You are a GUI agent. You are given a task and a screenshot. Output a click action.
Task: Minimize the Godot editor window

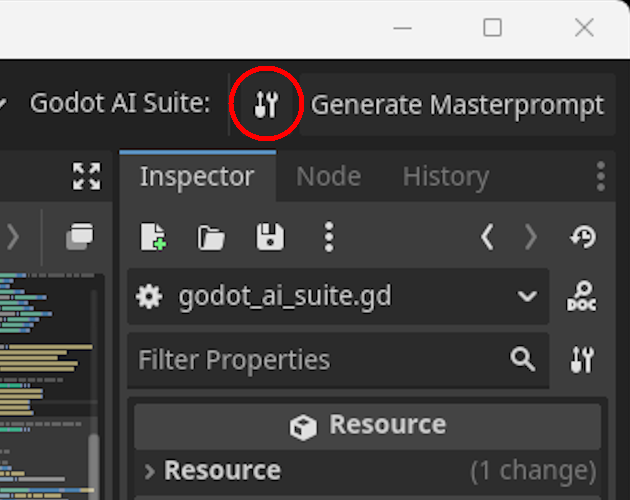[402, 28]
